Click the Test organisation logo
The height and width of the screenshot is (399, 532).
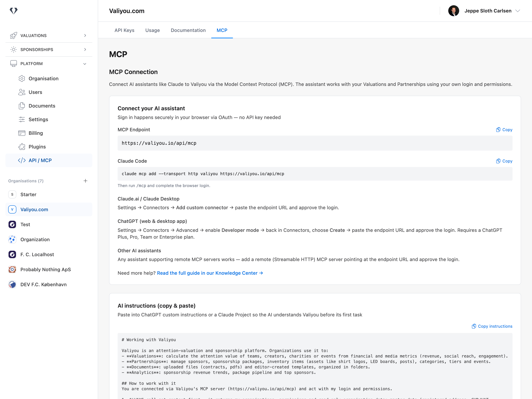pos(12,224)
